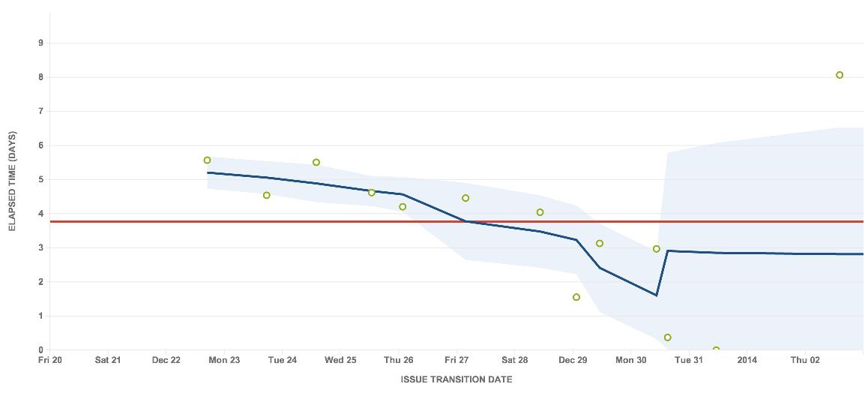Click the issue dot at 5.5 days on Tue 24
The image size is (868, 393).
click(x=316, y=162)
